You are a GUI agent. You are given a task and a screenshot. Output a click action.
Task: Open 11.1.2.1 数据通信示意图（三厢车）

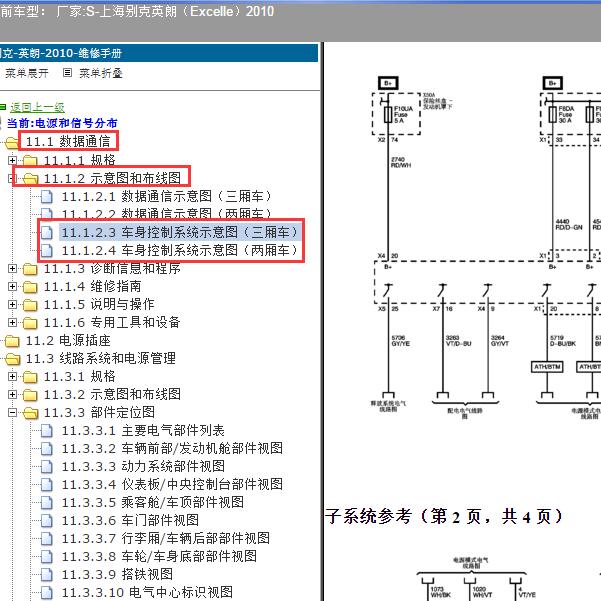pyautogui.click(x=167, y=196)
